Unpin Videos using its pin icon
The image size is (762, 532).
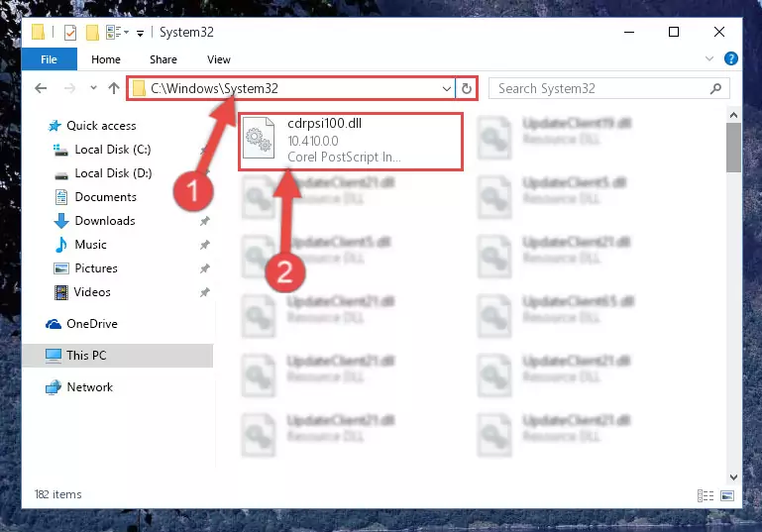pyautogui.click(x=204, y=292)
